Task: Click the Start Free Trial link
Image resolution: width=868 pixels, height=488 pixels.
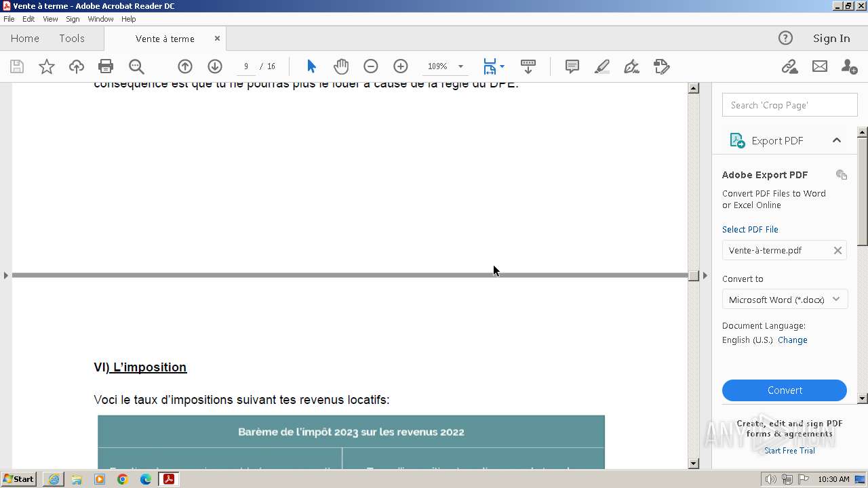Action: tap(789, 451)
